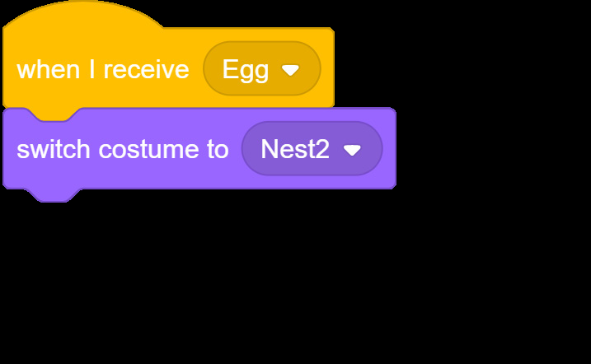Click the right edge of the purple block

tap(395, 148)
